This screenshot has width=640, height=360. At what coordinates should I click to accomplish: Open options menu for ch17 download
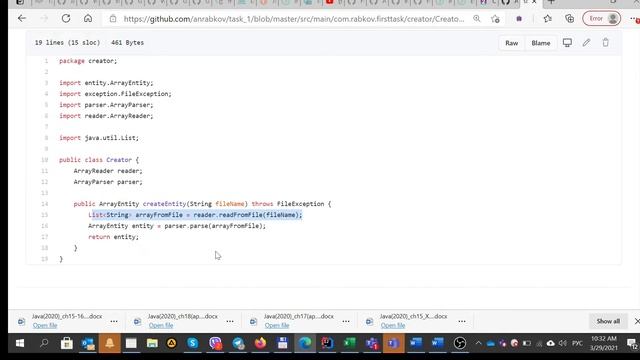pyautogui.click(x=346, y=321)
